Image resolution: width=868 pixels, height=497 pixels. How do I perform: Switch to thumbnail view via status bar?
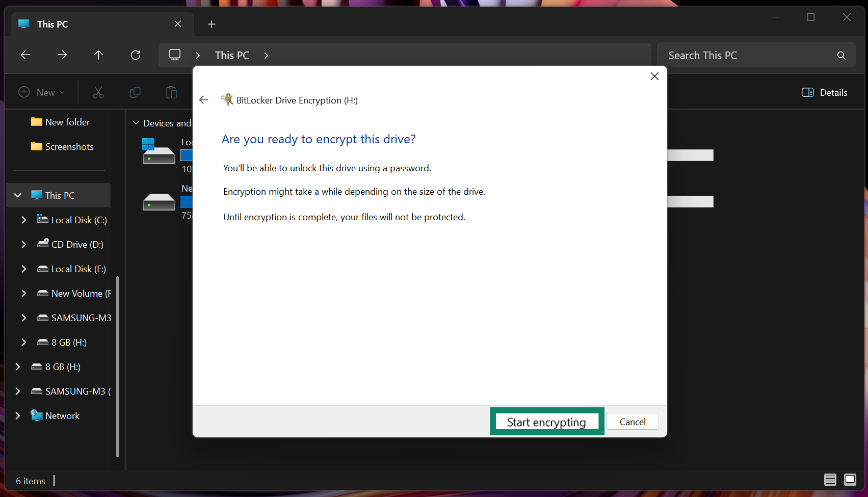850,480
